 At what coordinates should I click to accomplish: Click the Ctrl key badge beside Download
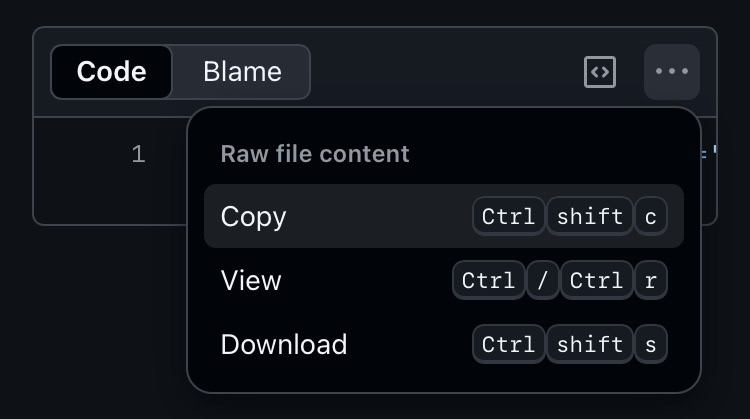(508, 344)
